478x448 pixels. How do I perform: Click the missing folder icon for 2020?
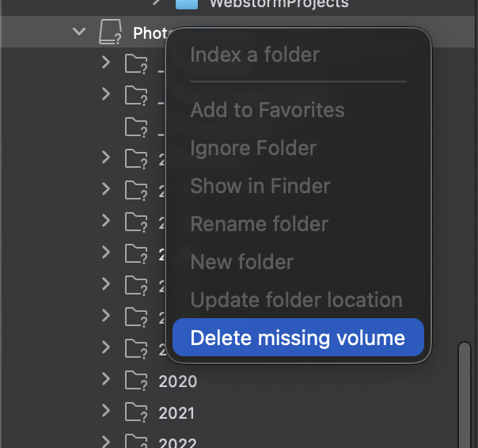tap(136, 380)
